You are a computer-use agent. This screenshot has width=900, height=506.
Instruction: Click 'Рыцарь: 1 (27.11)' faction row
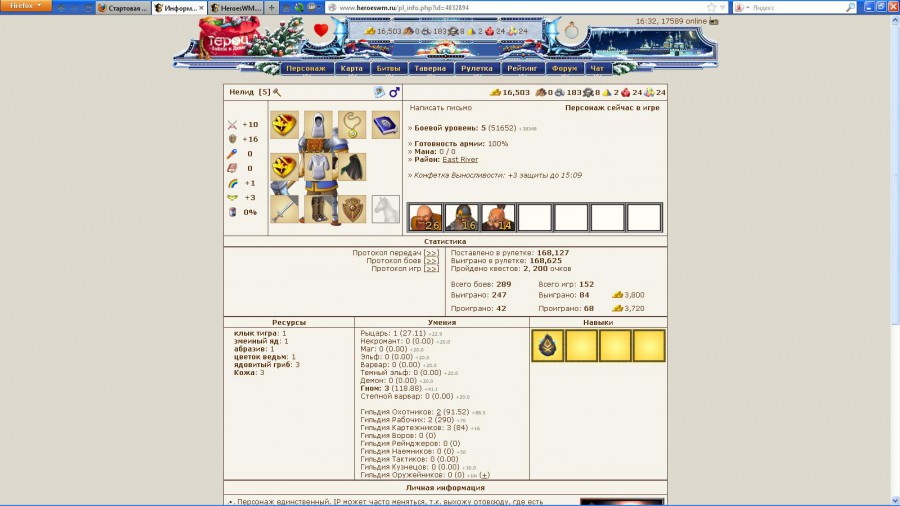393,333
